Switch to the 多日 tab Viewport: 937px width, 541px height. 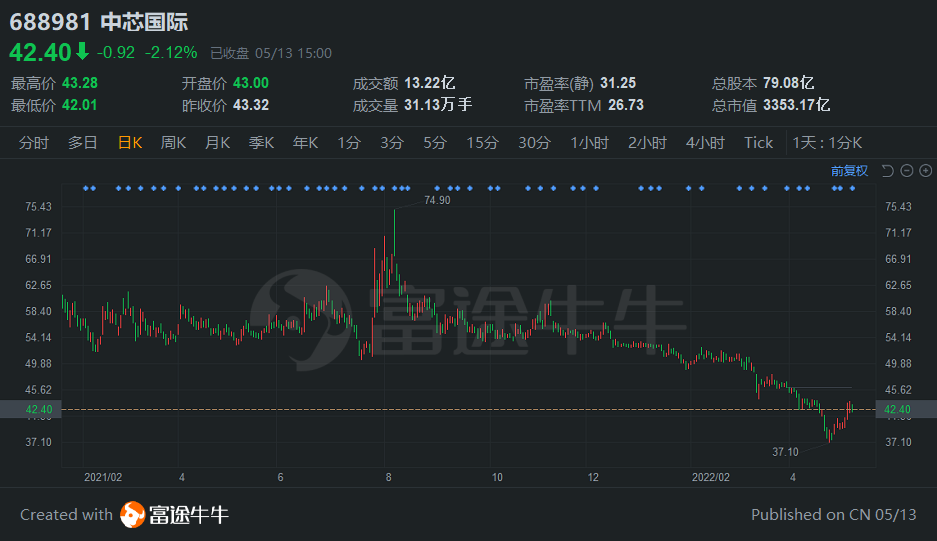coord(82,143)
